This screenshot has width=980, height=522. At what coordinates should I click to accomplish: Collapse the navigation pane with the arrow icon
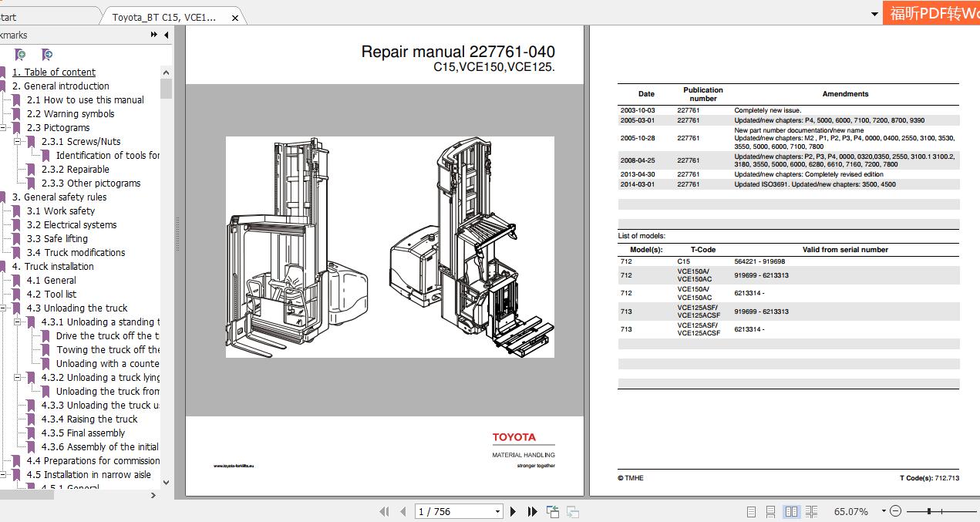(166, 35)
